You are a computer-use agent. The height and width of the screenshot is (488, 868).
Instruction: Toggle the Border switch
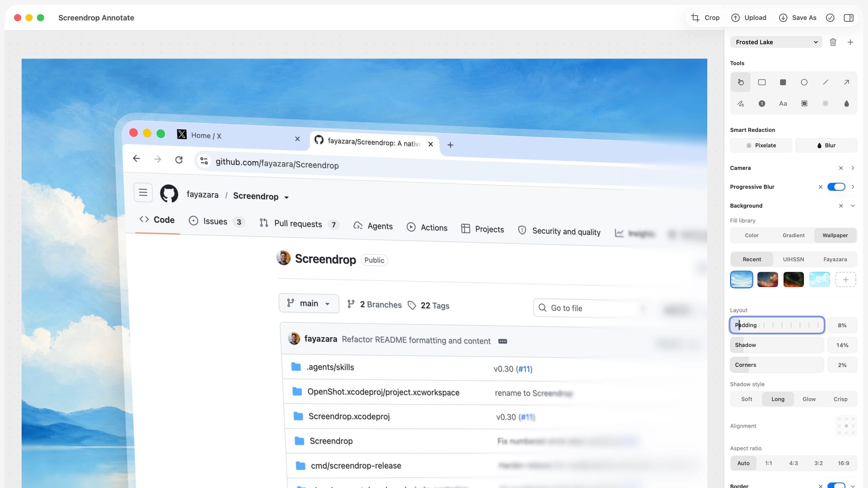pos(836,485)
